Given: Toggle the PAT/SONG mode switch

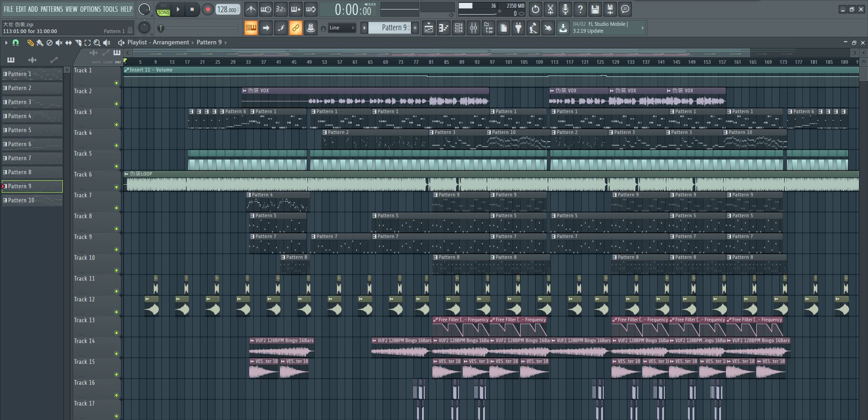Looking at the screenshot, I should [x=163, y=9].
